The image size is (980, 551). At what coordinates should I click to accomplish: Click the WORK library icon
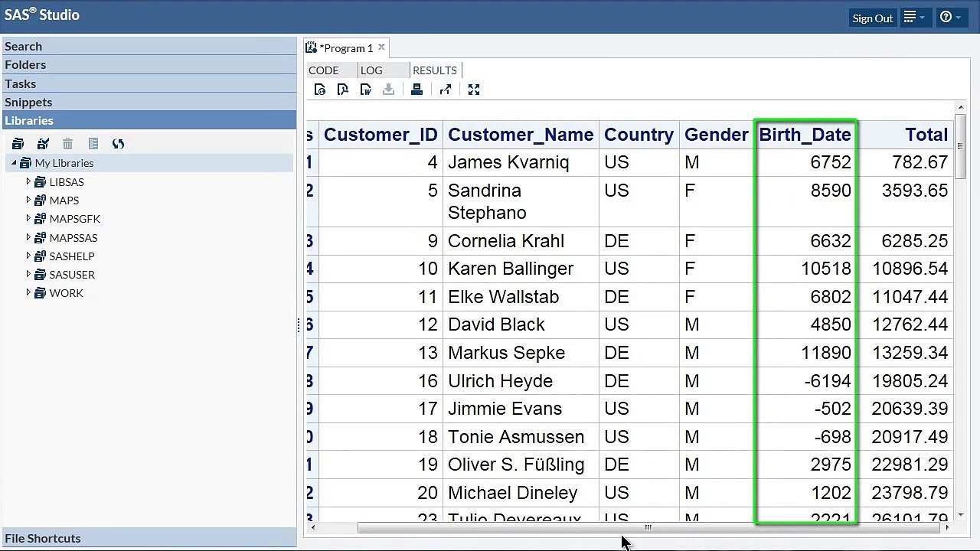(x=41, y=293)
